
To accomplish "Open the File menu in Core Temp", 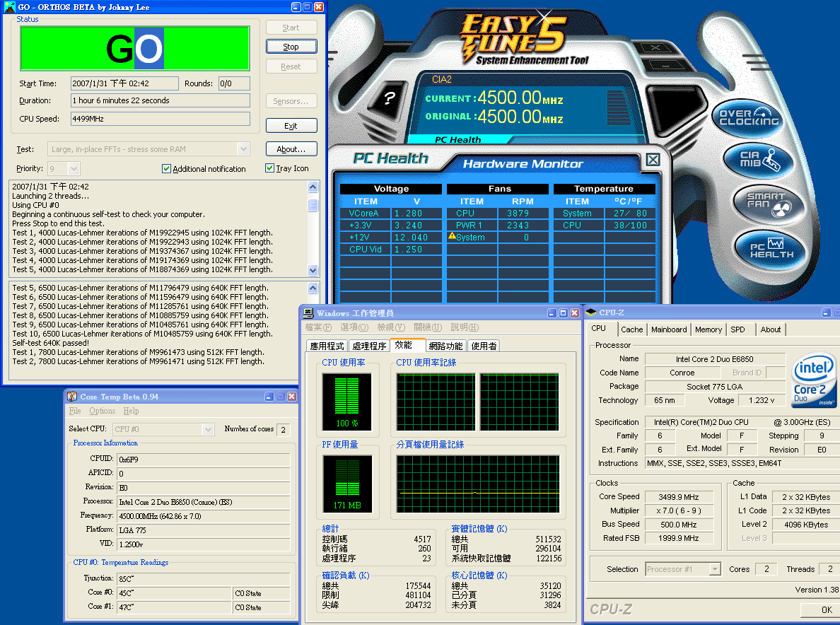I will 75,411.
